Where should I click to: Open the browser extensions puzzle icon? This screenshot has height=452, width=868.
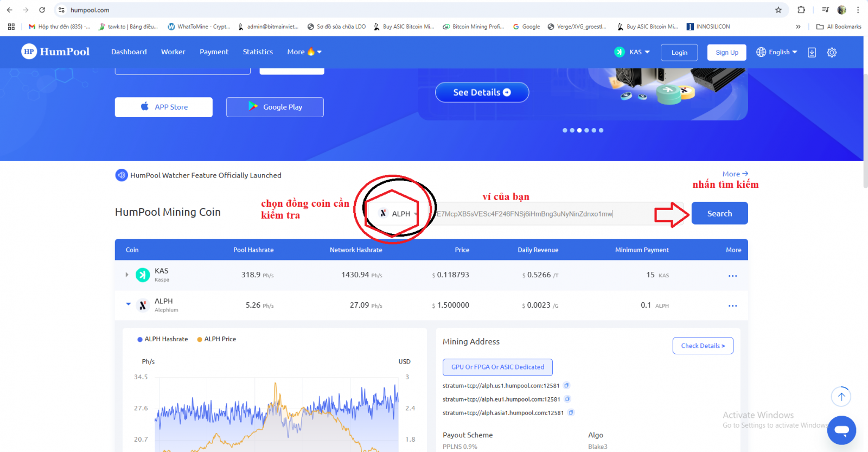click(x=801, y=10)
